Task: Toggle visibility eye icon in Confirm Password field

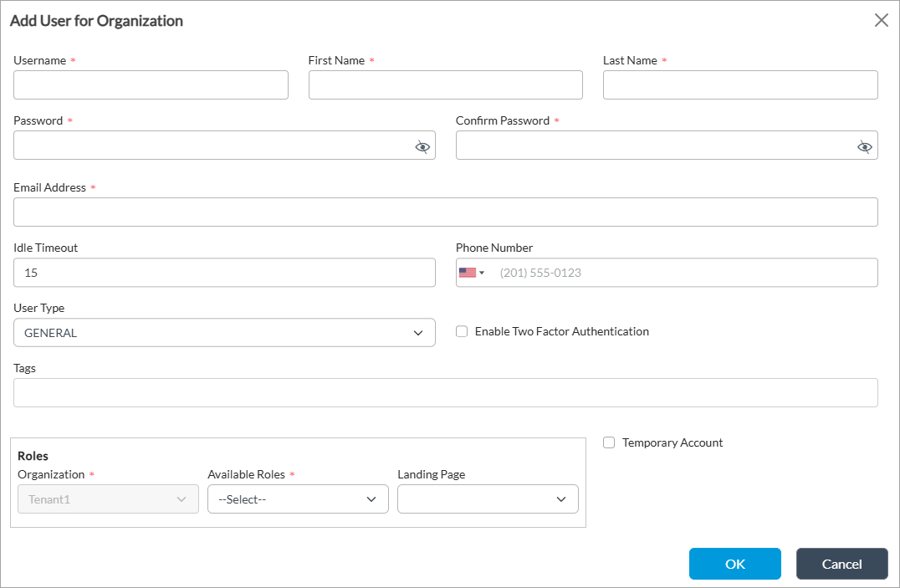Action: tap(864, 146)
